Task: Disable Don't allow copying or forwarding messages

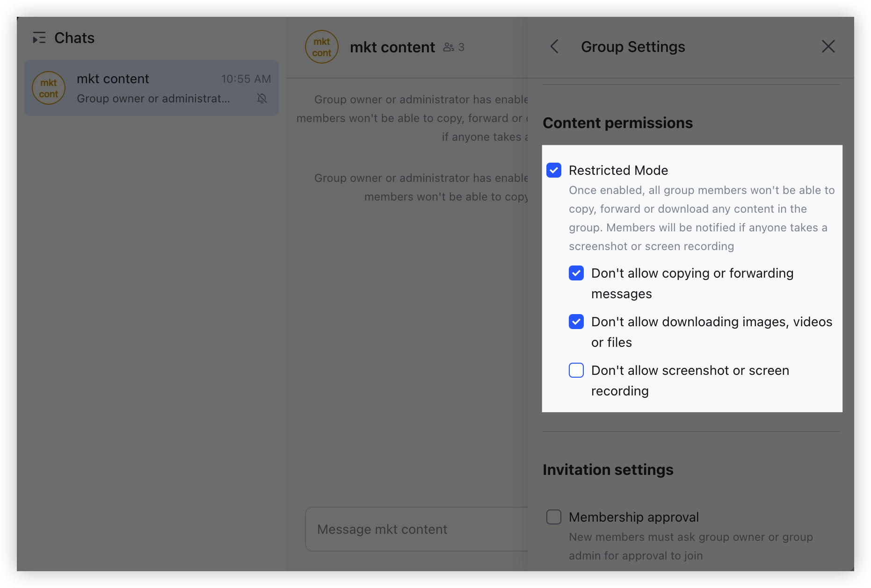Action: (x=576, y=273)
